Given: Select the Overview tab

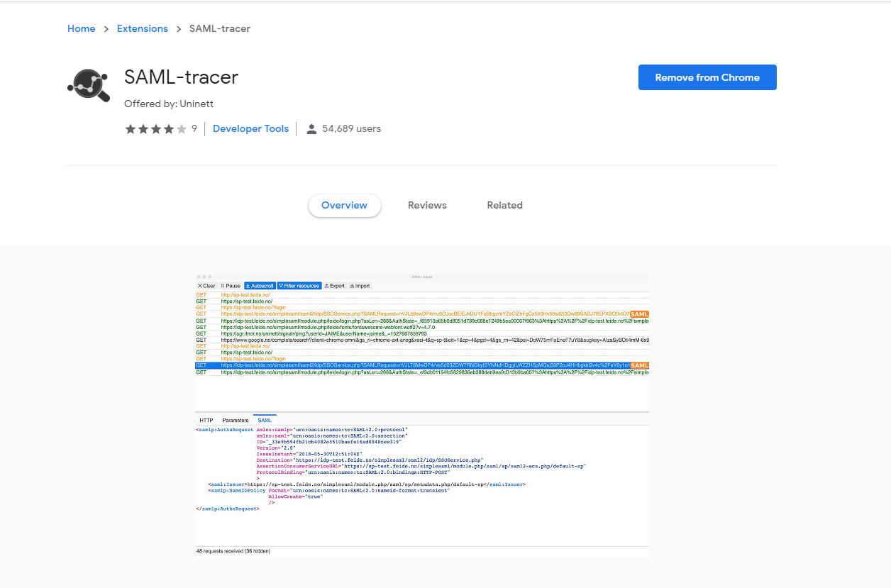Looking at the screenshot, I should [x=344, y=205].
